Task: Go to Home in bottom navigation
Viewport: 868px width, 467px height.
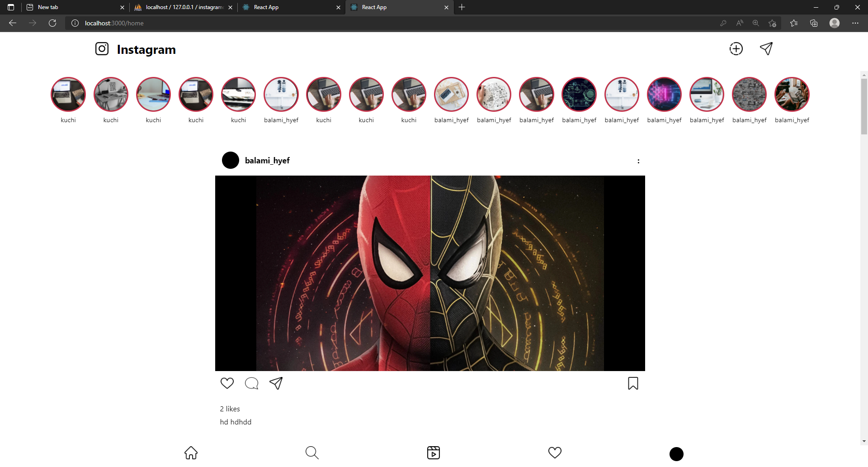Action: coord(191,453)
